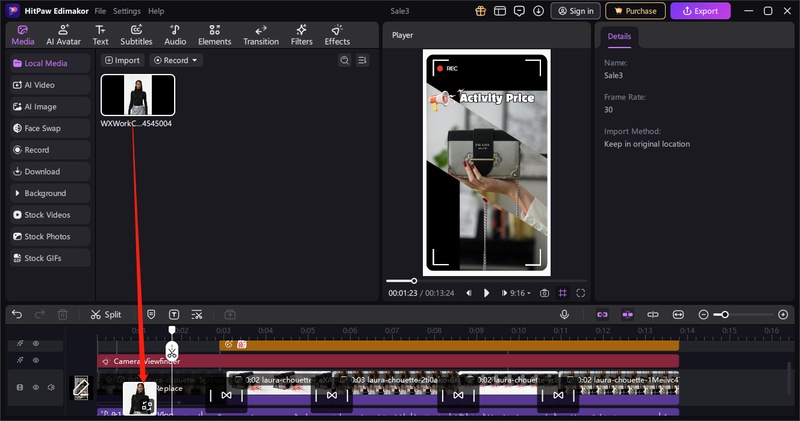
Task: Open the Record sidebar item
Action: coord(50,150)
